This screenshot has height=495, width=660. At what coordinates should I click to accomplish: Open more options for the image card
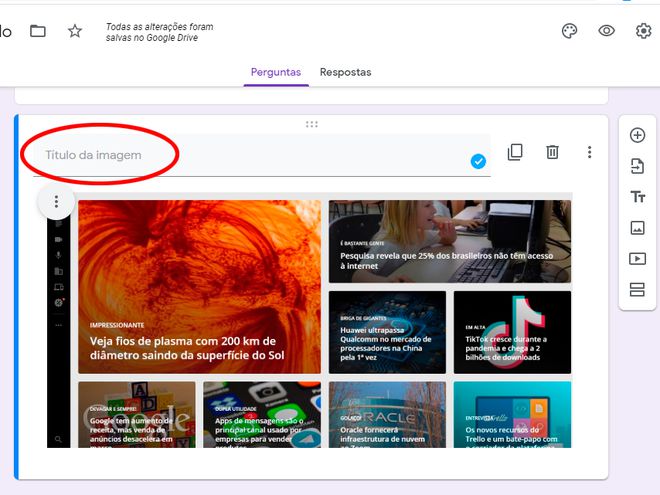590,152
